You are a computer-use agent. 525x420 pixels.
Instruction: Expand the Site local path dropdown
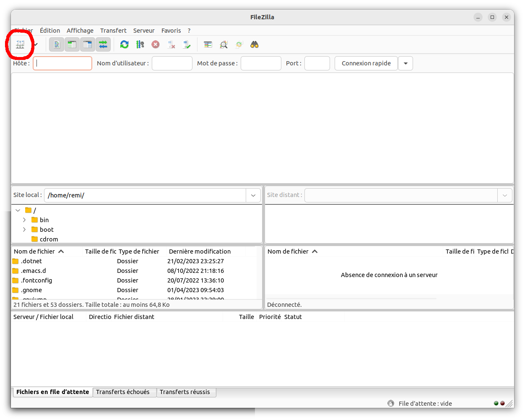[253, 195]
